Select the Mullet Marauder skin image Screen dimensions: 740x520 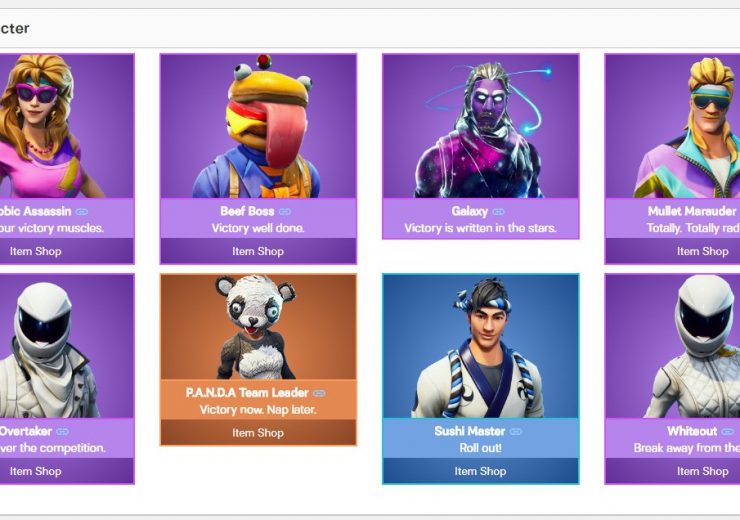[x=673, y=126]
